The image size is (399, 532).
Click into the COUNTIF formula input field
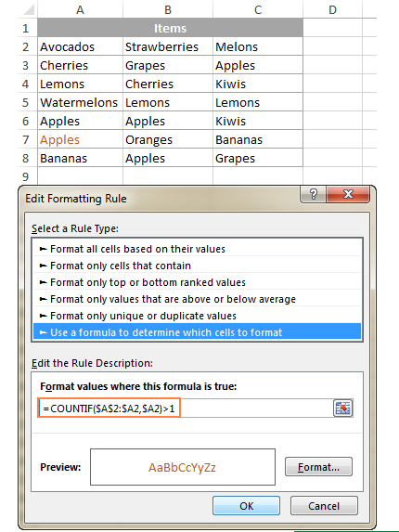click(x=186, y=409)
